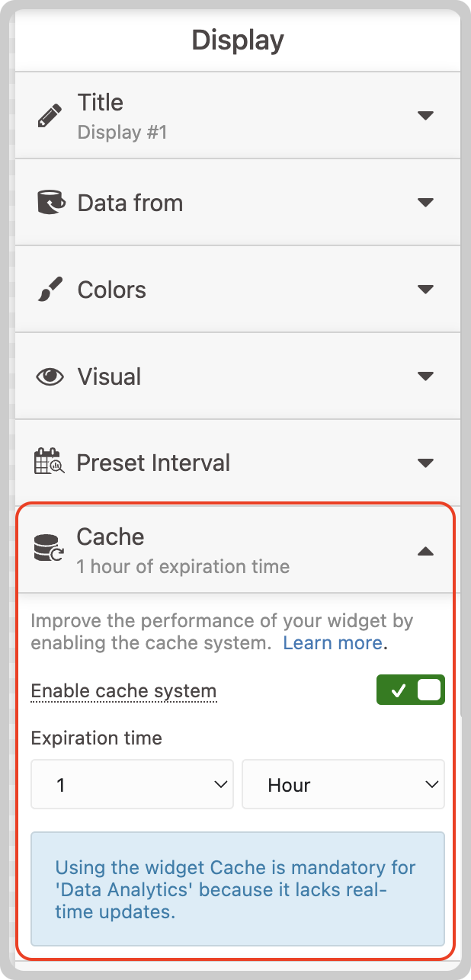Viewport: 471px width, 980px height.
Task: Click the Enable cache system label
Action: point(123,691)
